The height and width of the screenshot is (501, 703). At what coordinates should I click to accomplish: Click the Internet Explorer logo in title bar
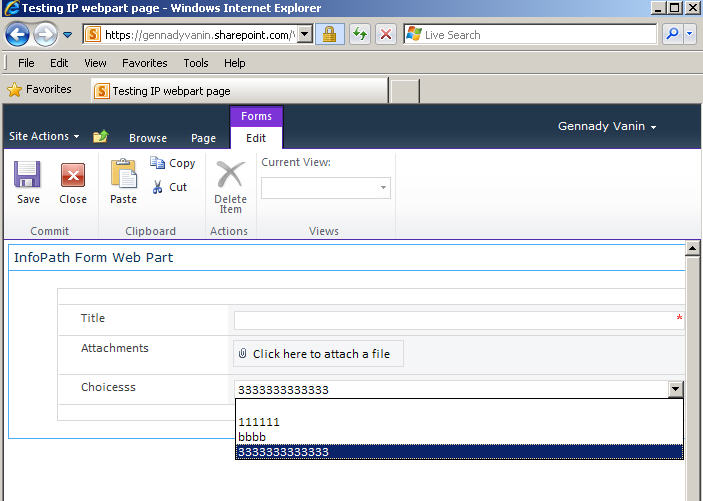tap(11, 8)
